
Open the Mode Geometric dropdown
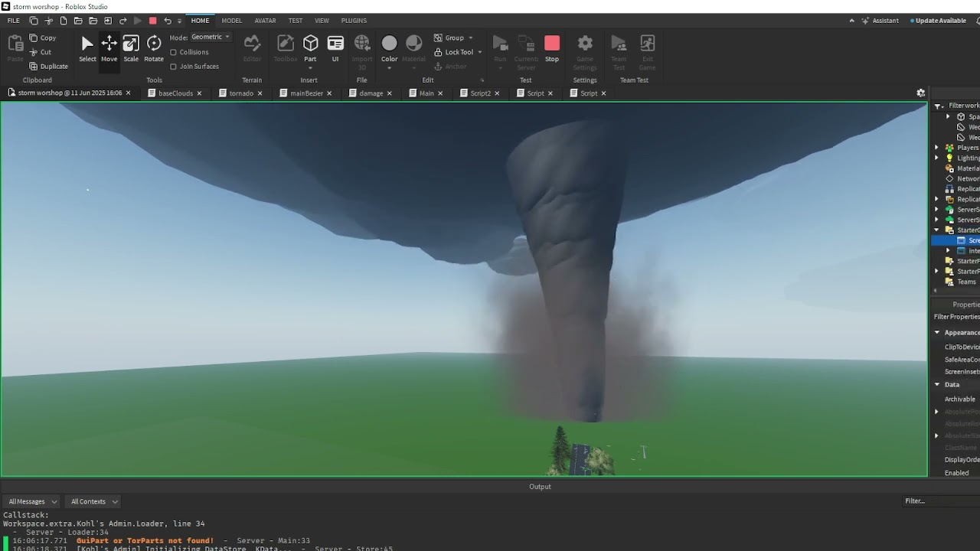[211, 37]
